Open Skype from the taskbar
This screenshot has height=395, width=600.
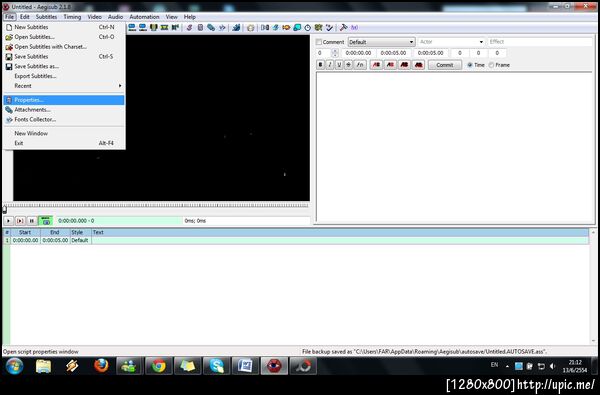pos(216,366)
